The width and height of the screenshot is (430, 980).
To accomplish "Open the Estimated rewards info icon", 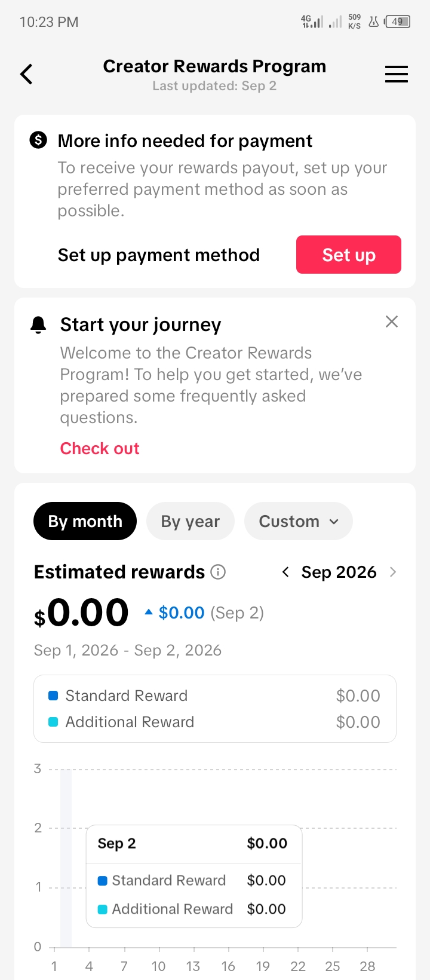I will 218,572.
